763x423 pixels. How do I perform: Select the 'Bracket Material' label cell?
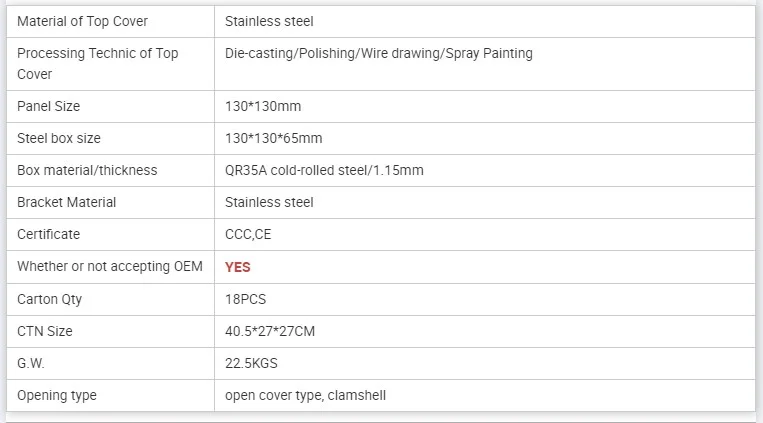[x=66, y=202]
